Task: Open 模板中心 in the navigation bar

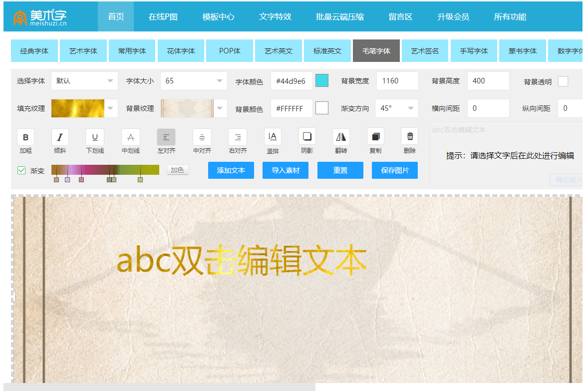Action: [218, 17]
